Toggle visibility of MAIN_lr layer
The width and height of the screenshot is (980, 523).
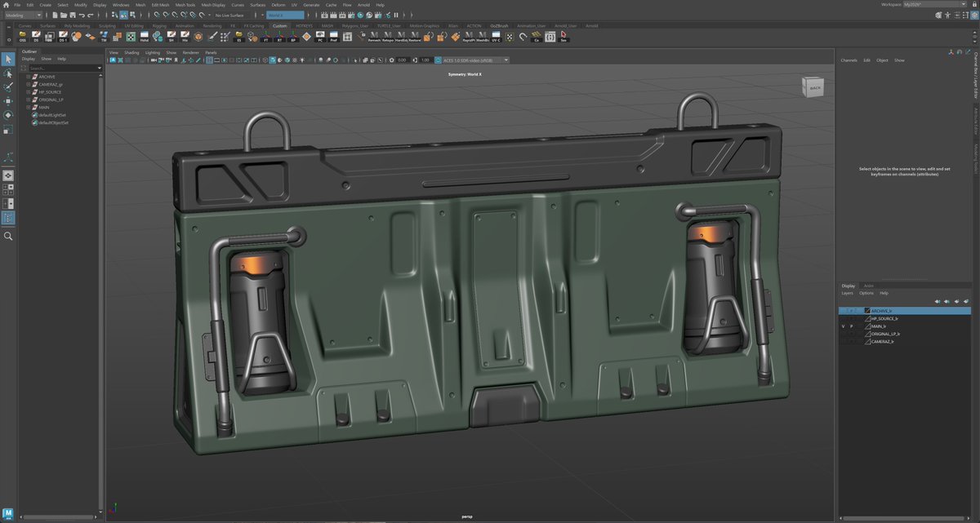pos(843,326)
